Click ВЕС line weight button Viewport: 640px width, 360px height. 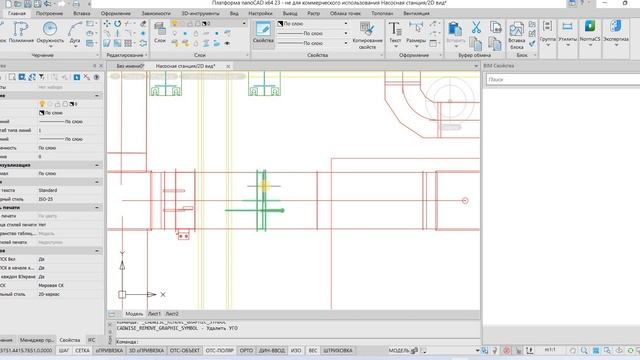point(313,351)
